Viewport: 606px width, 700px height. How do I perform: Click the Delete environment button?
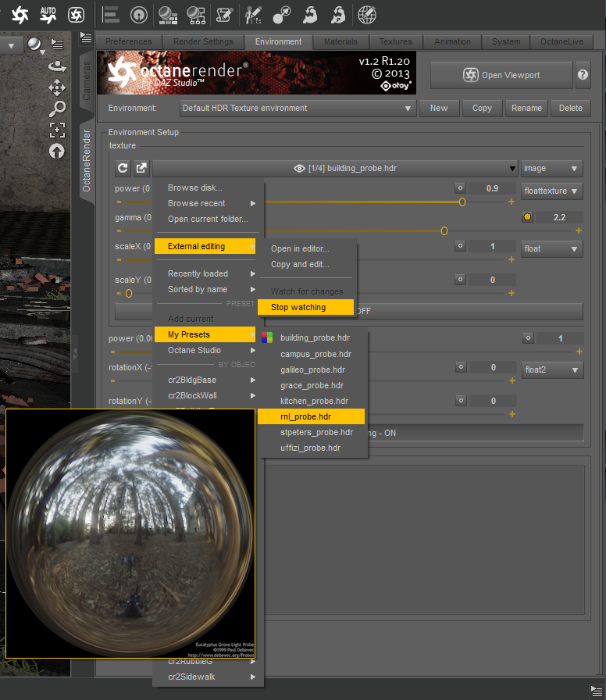(x=571, y=108)
